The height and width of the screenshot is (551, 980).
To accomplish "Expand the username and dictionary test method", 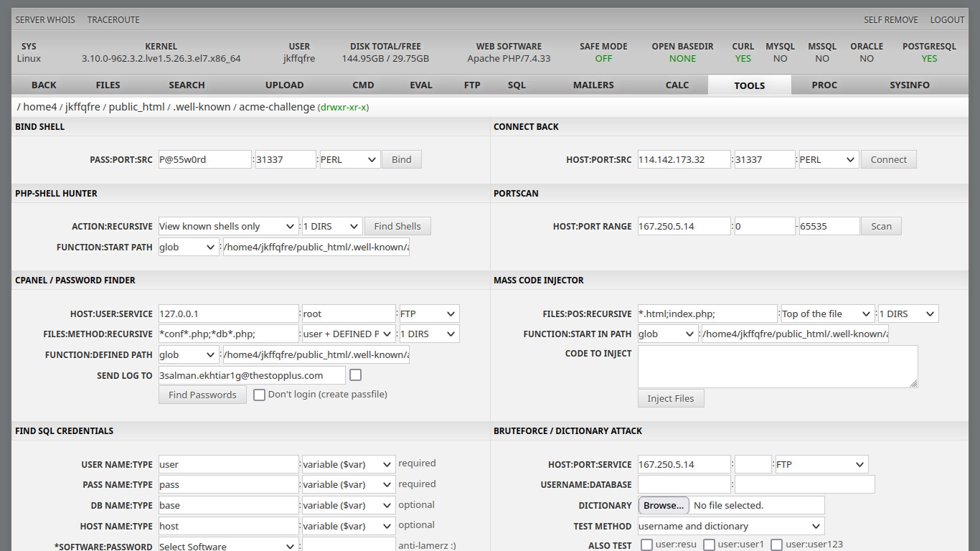I will pyautogui.click(x=731, y=526).
